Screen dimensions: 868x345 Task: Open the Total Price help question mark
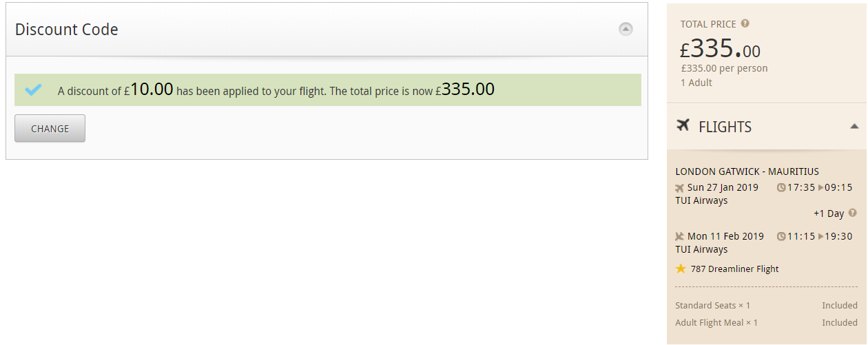click(745, 23)
